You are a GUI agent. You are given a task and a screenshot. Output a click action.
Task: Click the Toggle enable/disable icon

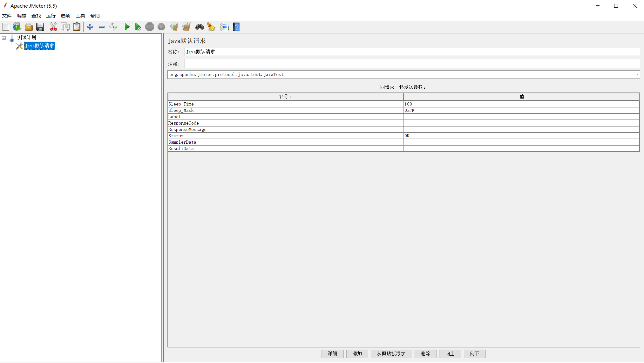coord(113,27)
